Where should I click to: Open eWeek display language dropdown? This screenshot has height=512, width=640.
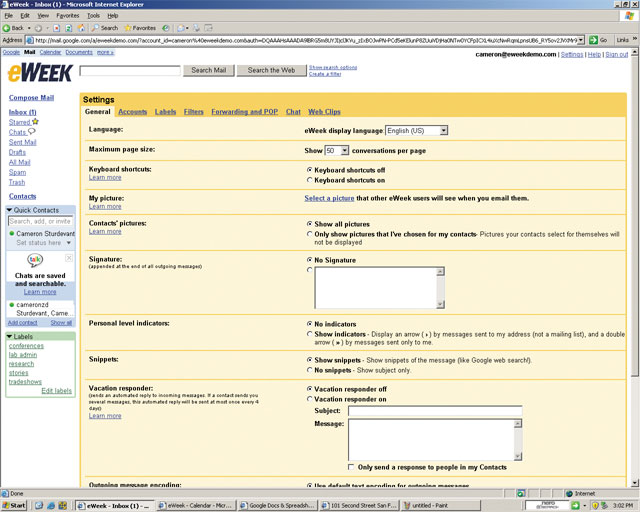click(416, 131)
